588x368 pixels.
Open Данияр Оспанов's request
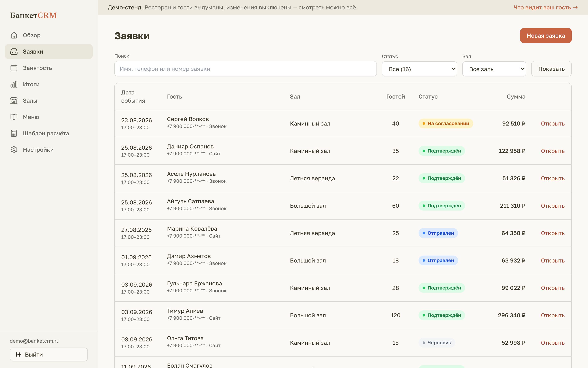[552, 151]
